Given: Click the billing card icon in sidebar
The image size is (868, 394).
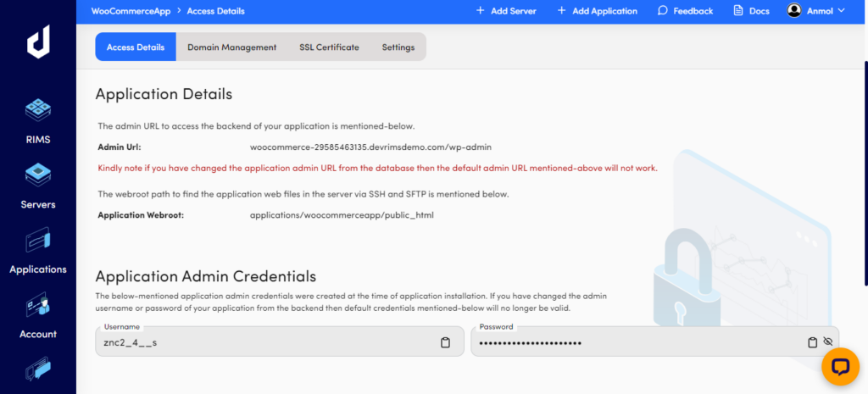Looking at the screenshot, I should (37, 370).
